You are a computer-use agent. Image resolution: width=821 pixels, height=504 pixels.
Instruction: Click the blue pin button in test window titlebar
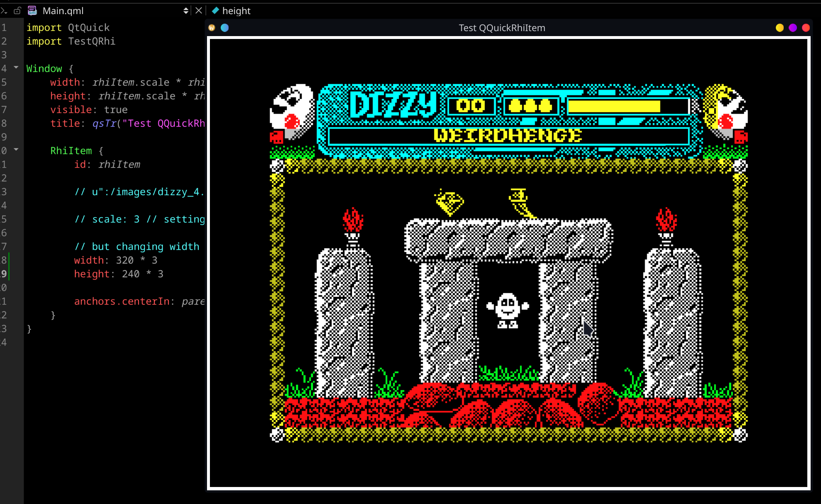click(225, 28)
